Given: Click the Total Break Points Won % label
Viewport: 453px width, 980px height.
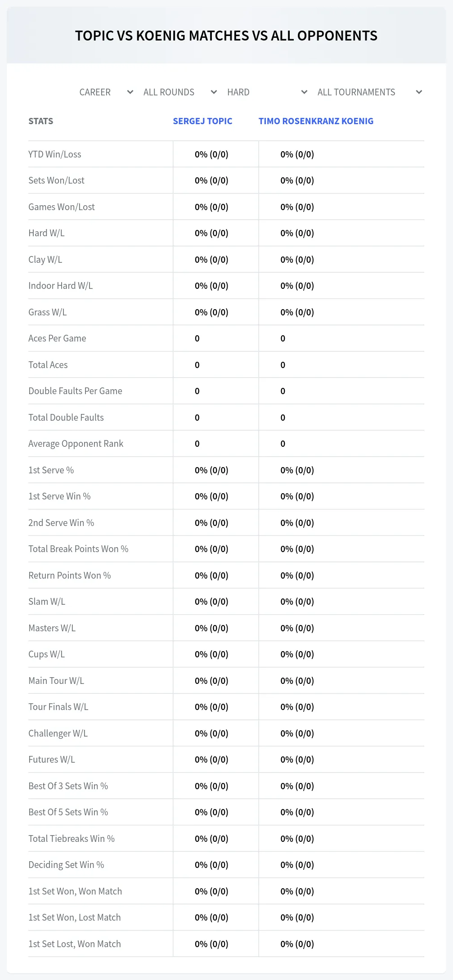Looking at the screenshot, I should 78,549.
